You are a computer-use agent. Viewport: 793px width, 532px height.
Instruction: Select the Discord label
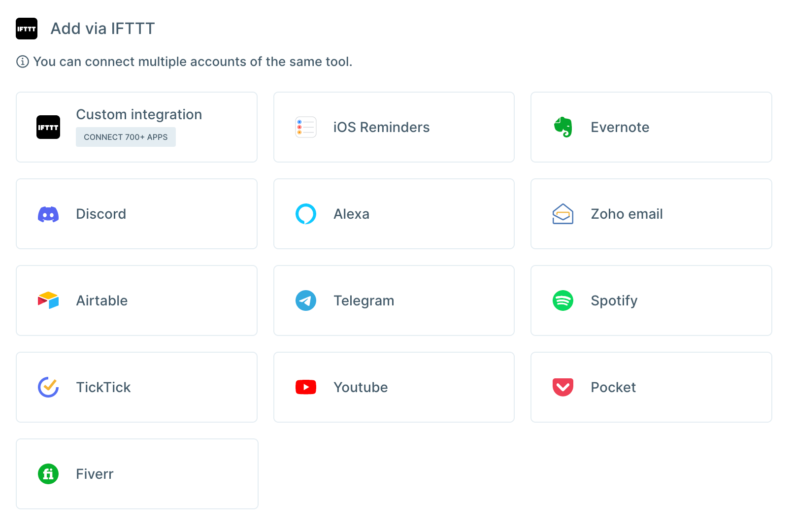pyautogui.click(x=101, y=214)
